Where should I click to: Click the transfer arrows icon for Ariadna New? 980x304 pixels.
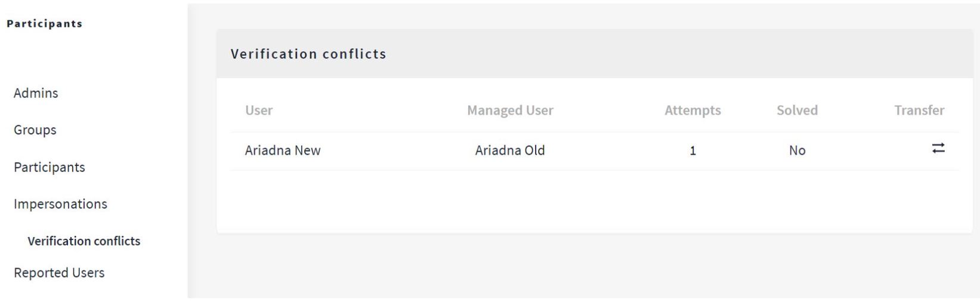pyautogui.click(x=938, y=148)
